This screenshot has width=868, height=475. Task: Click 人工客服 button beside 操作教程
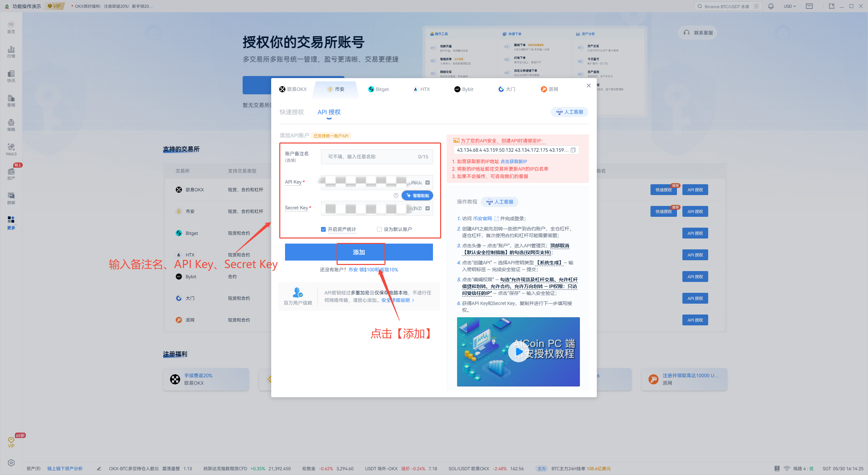point(500,202)
